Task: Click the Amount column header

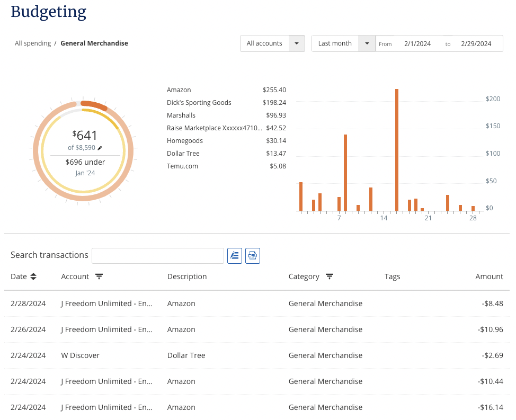Action: click(x=489, y=276)
